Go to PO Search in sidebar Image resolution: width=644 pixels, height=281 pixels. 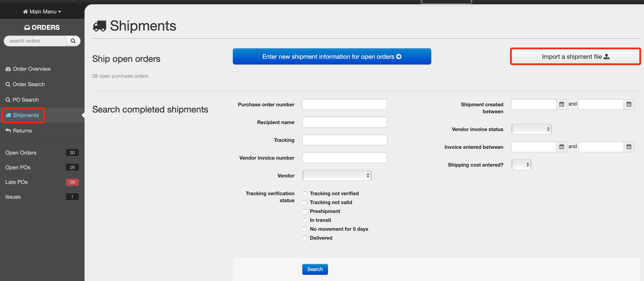click(25, 100)
